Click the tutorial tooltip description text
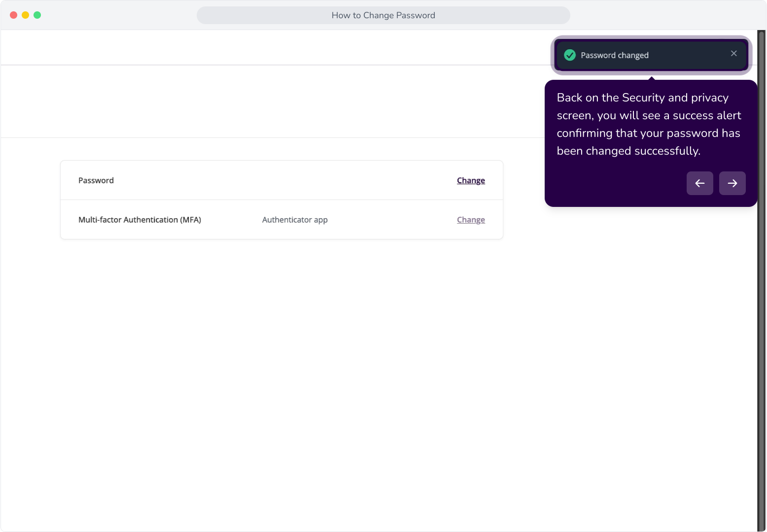This screenshot has height=532, width=767. tap(649, 124)
